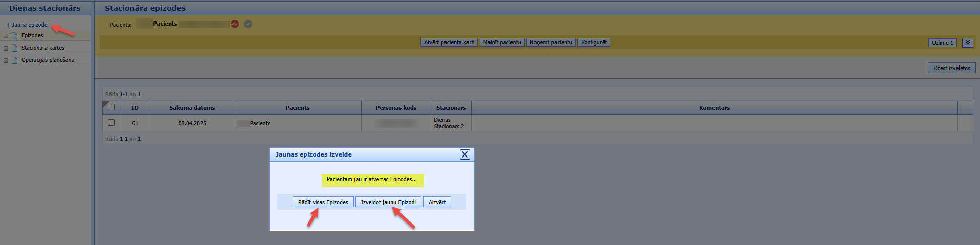Click the Epizodes document icon in sidebar
980x245 pixels.
pos(15,36)
